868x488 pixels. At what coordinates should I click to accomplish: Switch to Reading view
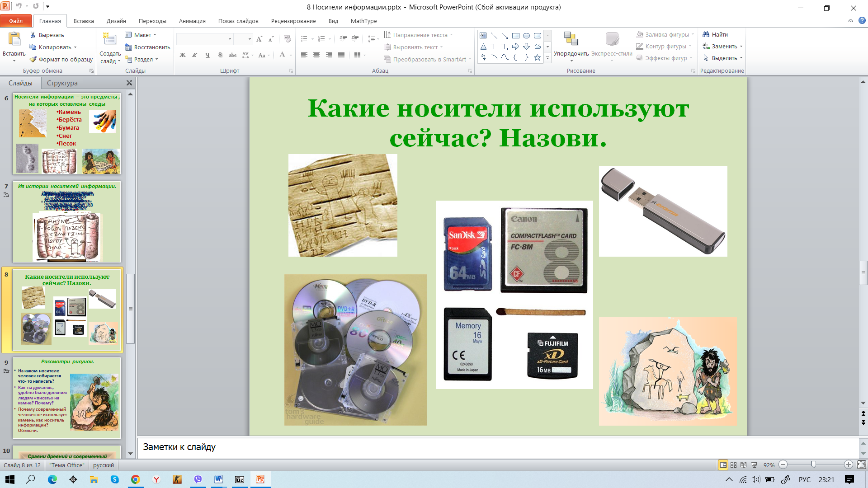pos(744,465)
